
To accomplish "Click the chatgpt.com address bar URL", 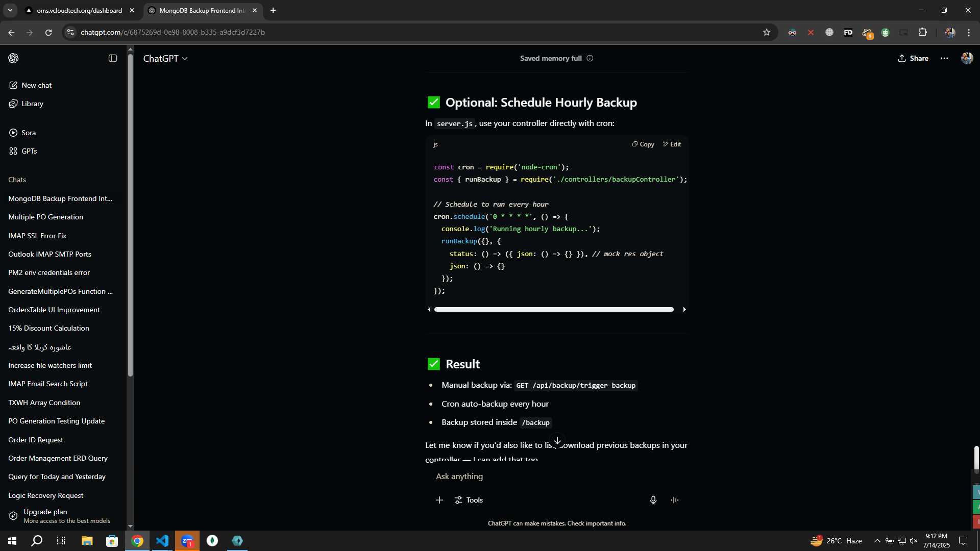I will (x=173, y=32).
